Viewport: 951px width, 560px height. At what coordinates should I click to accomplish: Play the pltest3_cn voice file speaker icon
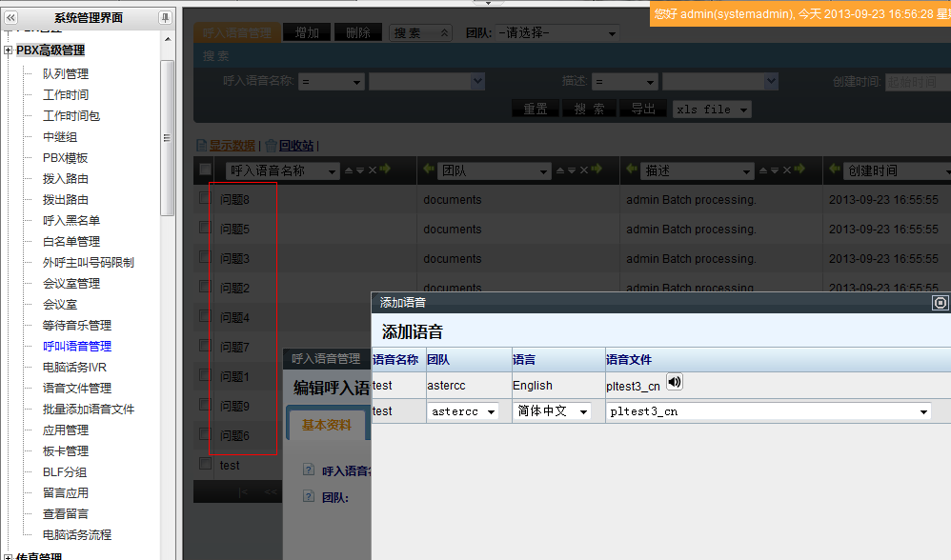point(675,383)
